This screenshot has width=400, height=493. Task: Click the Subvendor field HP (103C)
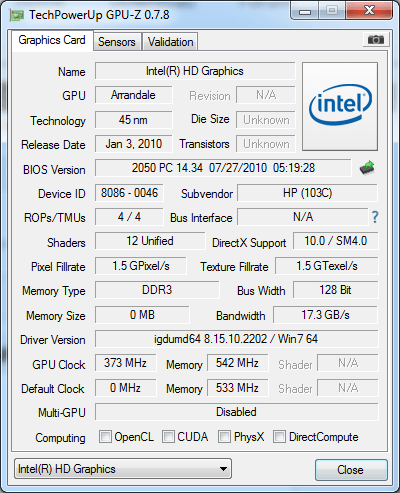tap(307, 193)
